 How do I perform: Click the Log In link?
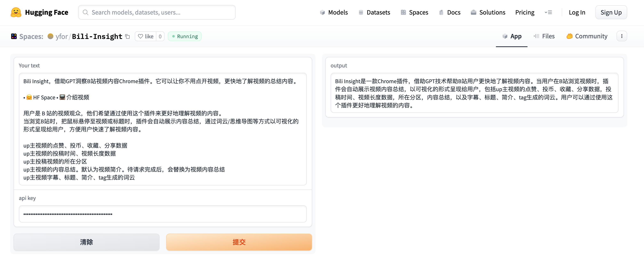click(x=577, y=12)
